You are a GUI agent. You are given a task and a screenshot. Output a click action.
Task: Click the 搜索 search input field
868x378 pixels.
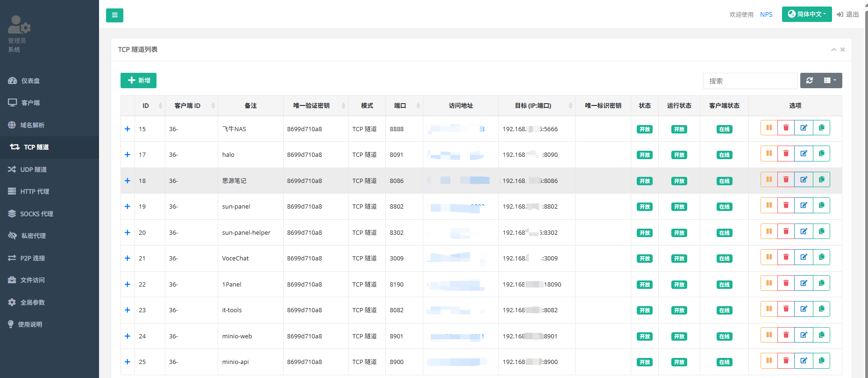[750, 81]
